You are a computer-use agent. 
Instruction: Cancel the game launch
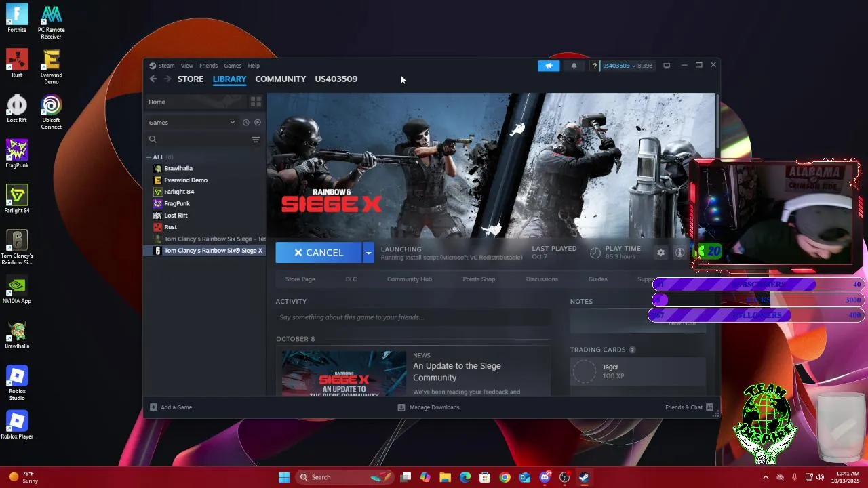click(319, 253)
